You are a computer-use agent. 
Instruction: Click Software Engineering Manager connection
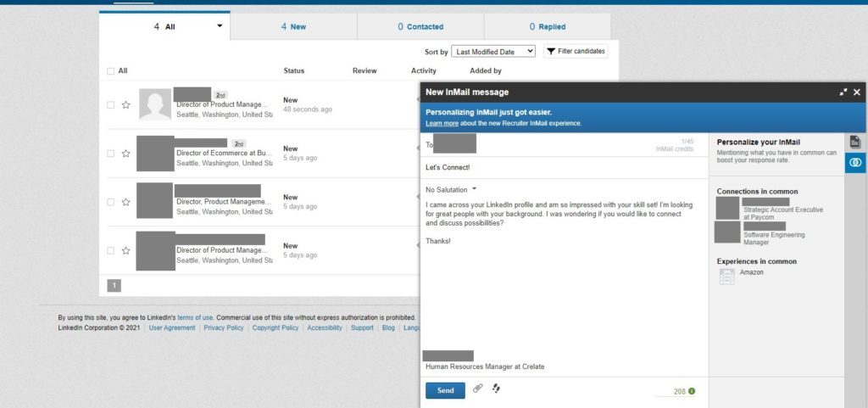click(x=774, y=238)
